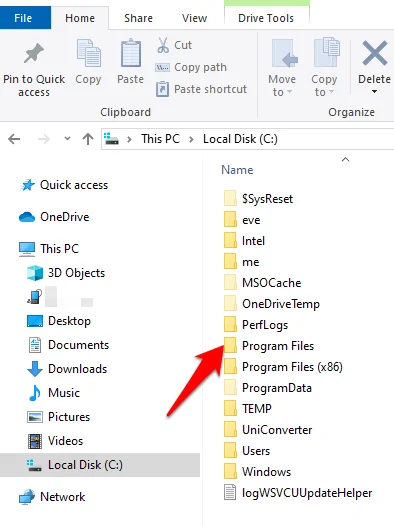Open the Copy to dropdown
Image resolution: width=394 pixels, height=526 pixels.
tap(324, 68)
